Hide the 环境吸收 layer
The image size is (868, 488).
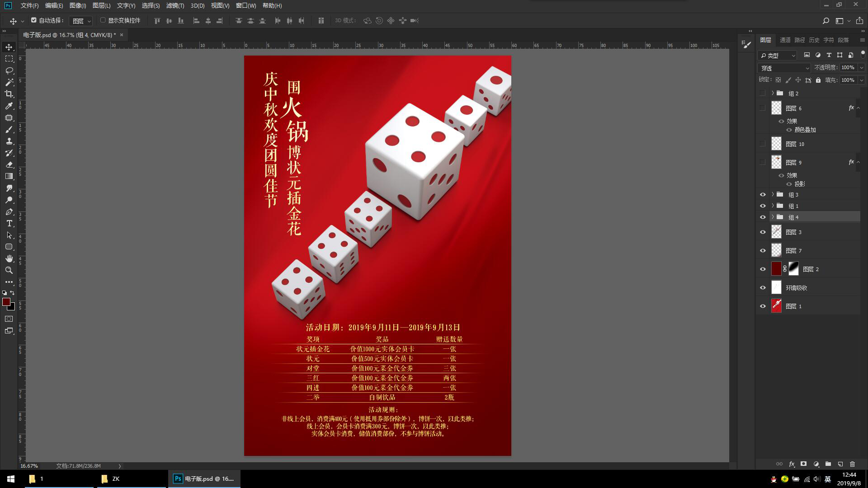point(763,288)
